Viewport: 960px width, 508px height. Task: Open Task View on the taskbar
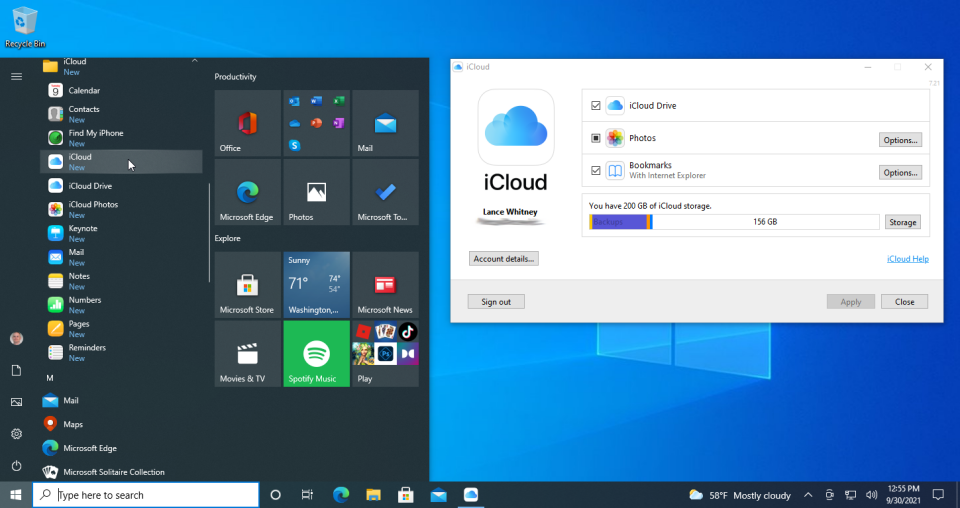[307, 495]
